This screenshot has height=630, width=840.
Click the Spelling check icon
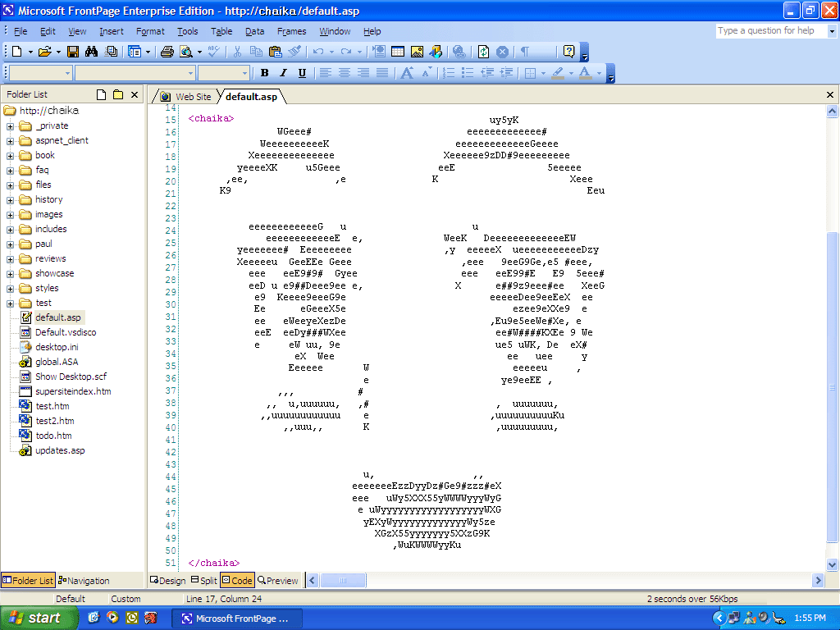click(214, 52)
